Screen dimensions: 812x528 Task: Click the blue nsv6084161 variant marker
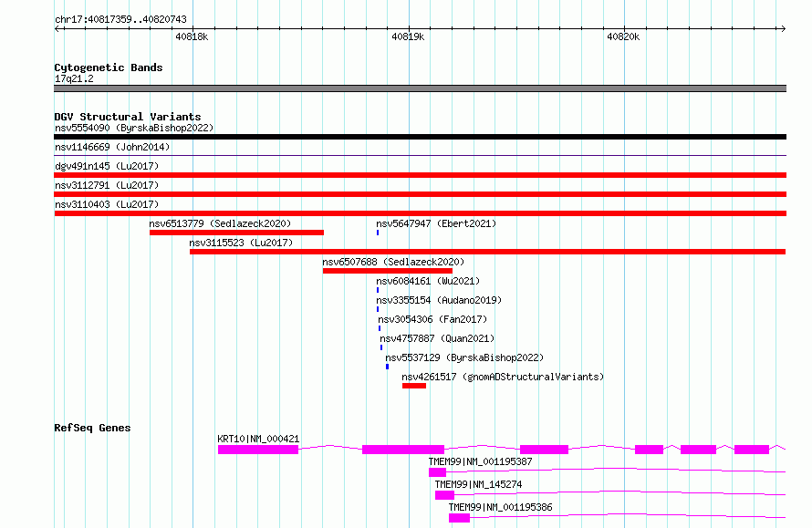point(378,290)
